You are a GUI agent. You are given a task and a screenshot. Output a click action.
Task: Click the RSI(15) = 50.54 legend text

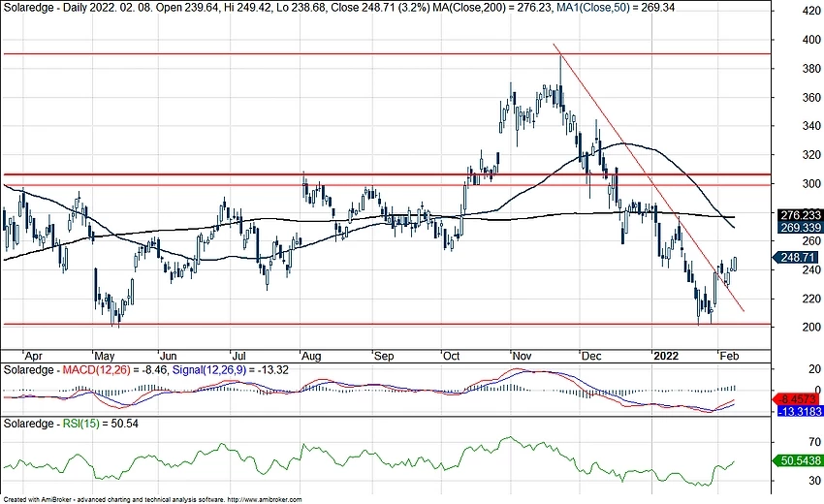pyautogui.click(x=101, y=424)
